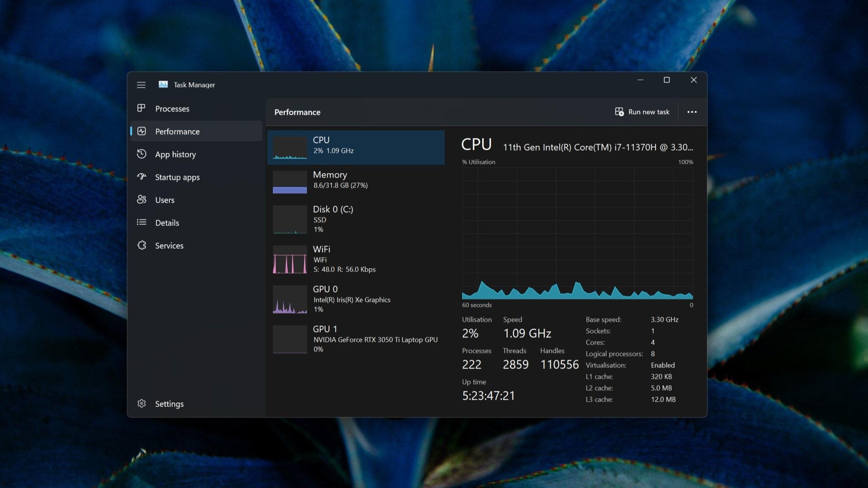Click the Details list icon

[x=142, y=222]
